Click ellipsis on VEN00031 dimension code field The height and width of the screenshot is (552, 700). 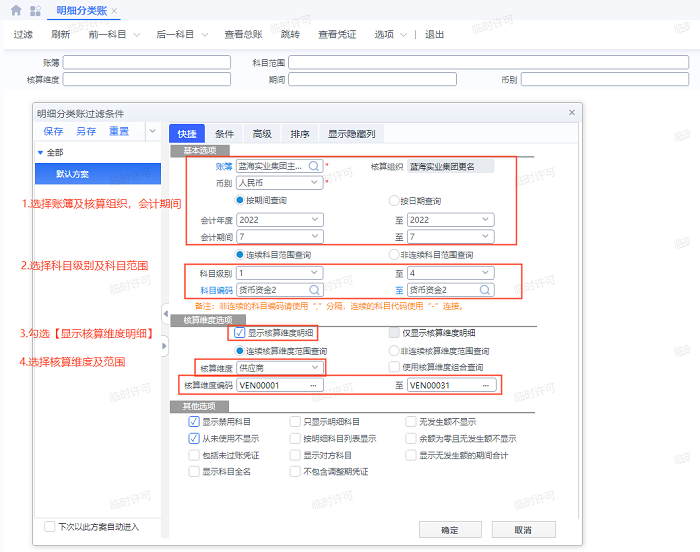(485, 385)
